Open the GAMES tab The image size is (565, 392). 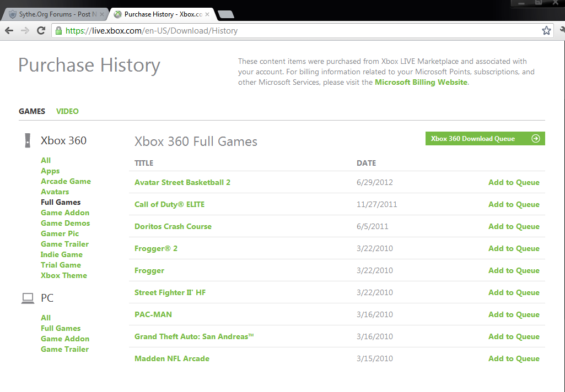(32, 111)
